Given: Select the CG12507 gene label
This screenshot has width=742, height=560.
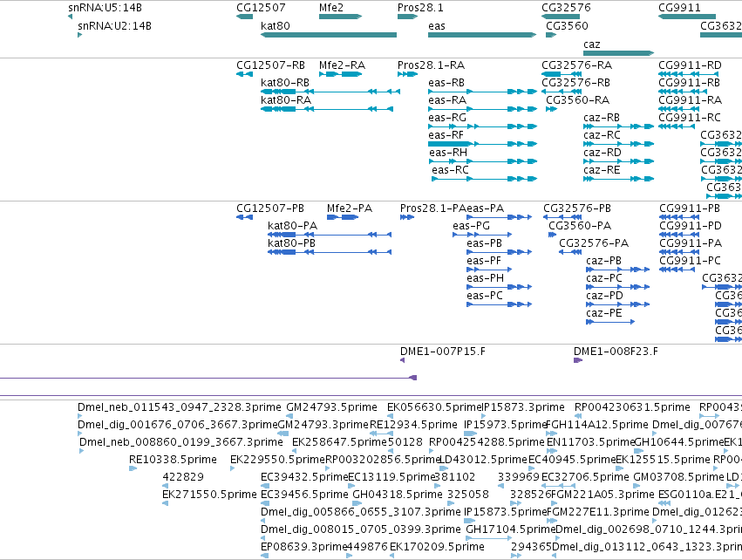Looking at the screenshot, I should click(x=262, y=8).
